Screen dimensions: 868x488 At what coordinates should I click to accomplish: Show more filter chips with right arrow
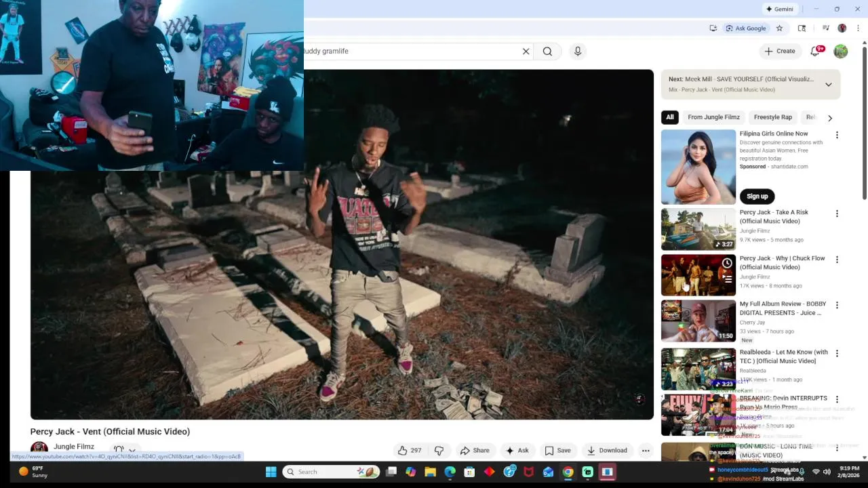coord(829,118)
